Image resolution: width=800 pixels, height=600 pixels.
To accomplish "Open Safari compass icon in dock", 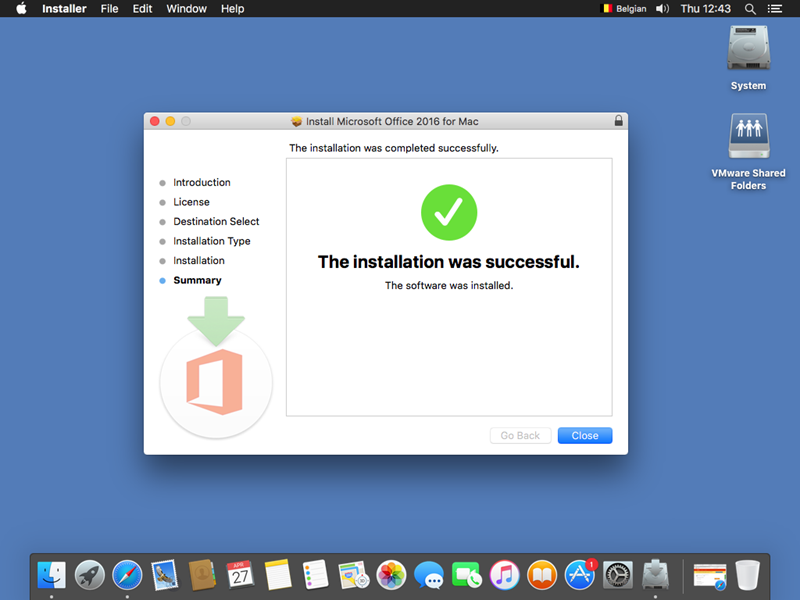I will coord(127,575).
